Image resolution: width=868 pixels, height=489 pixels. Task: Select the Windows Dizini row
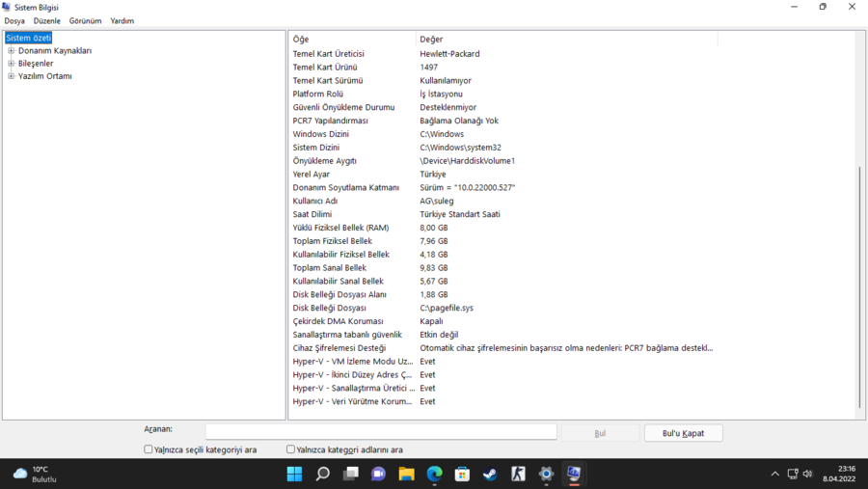tap(503, 134)
